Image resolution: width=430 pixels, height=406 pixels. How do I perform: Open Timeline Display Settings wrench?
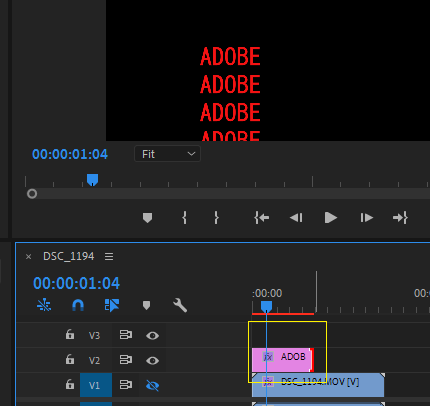coord(180,305)
